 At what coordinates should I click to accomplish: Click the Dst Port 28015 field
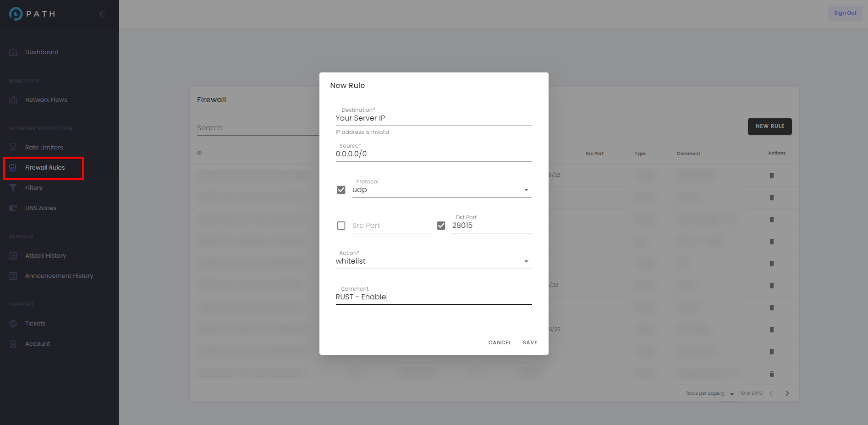(492, 226)
